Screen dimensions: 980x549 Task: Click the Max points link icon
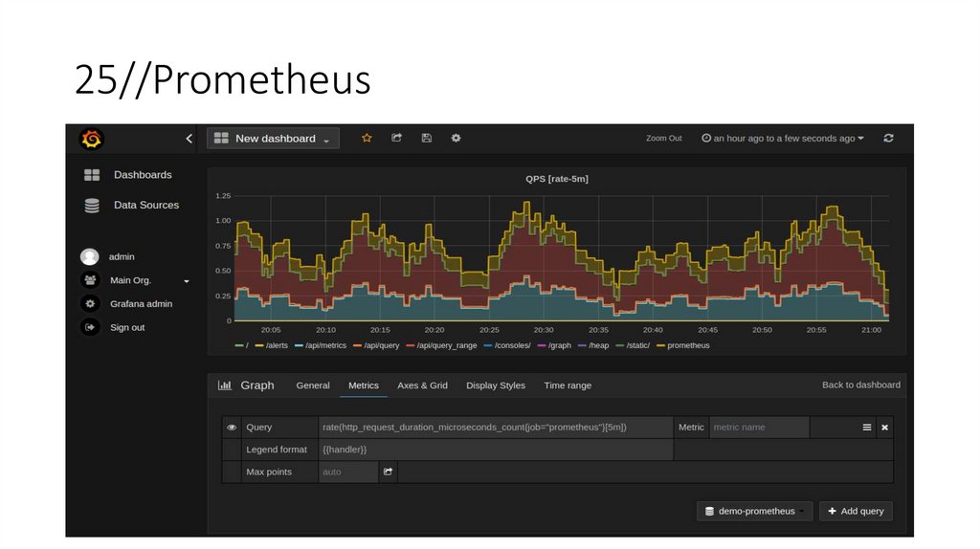click(x=389, y=472)
